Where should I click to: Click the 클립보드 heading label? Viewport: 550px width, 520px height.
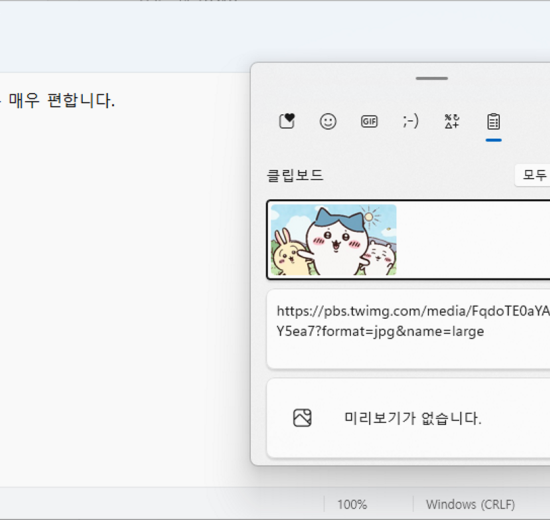point(295,175)
